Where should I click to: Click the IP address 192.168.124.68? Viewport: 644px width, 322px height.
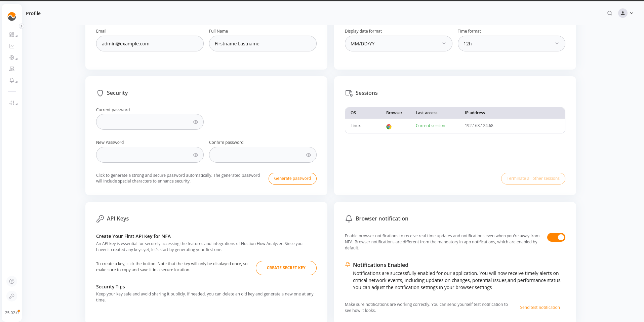tap(479, 126)
